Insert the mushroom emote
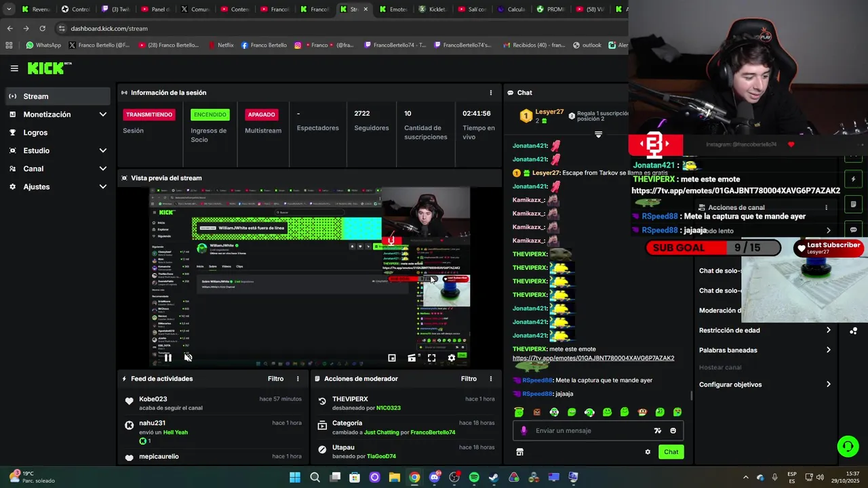This screenshot has height=488, width=868. point(642,412)
